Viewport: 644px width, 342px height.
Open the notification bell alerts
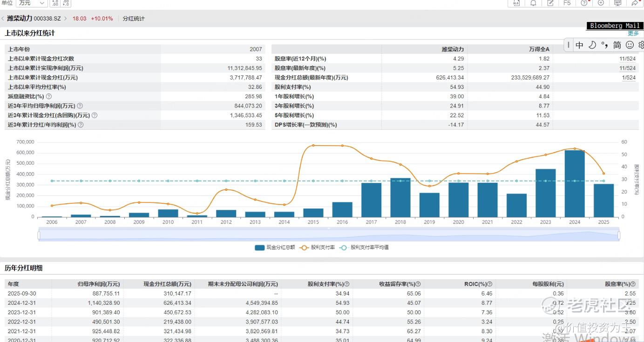click(x=533, y=3)
